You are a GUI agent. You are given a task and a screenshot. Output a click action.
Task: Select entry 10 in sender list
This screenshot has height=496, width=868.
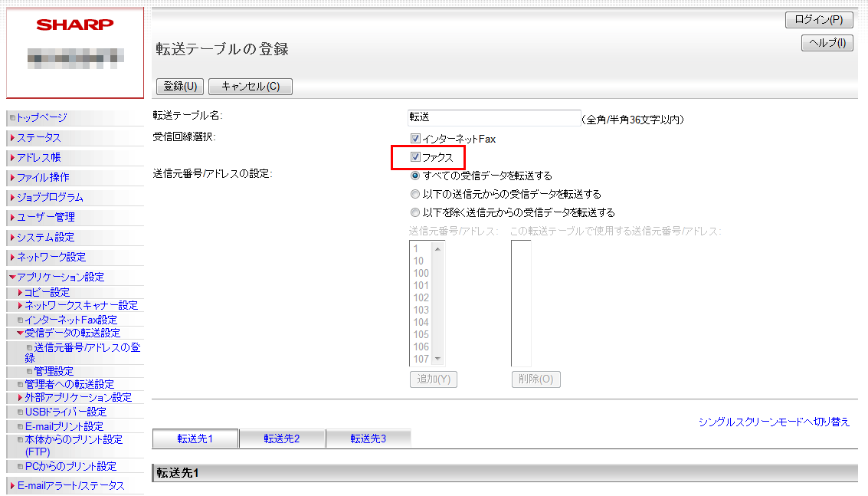(421, 261)
